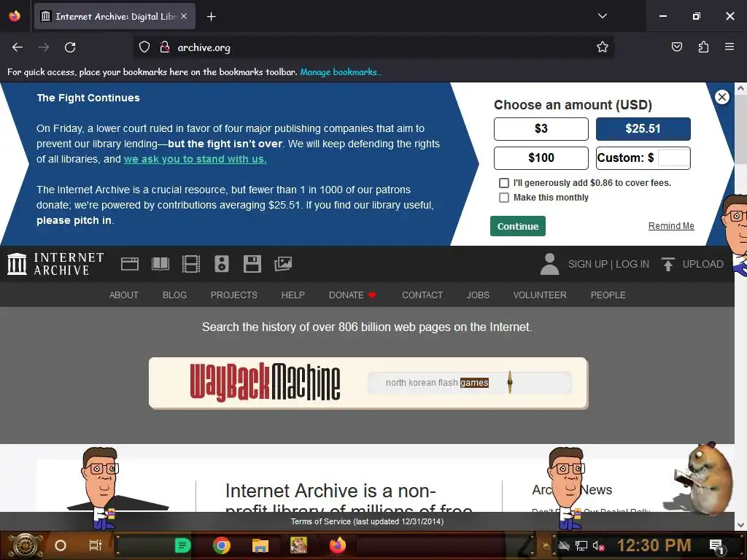747x560 pixels.
Task: Click scrollbar up arrow
Action: coord(740,88)
